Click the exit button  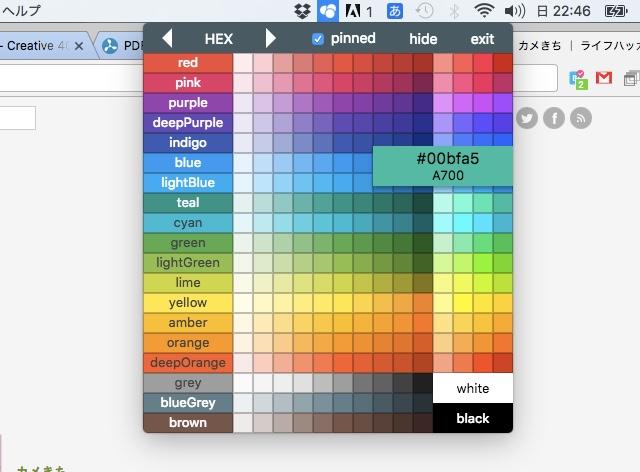pyautogui.click(x=482, y=39)
